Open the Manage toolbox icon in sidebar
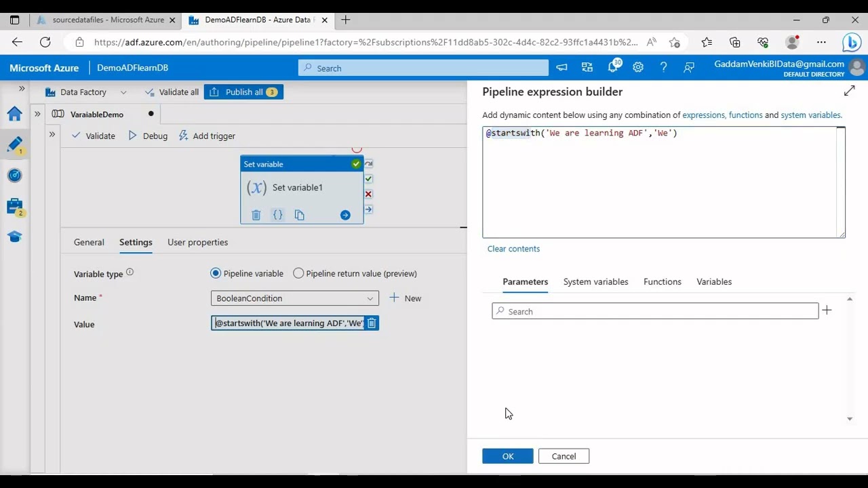This screenshot has width=868, height=488. coord(15,206)
